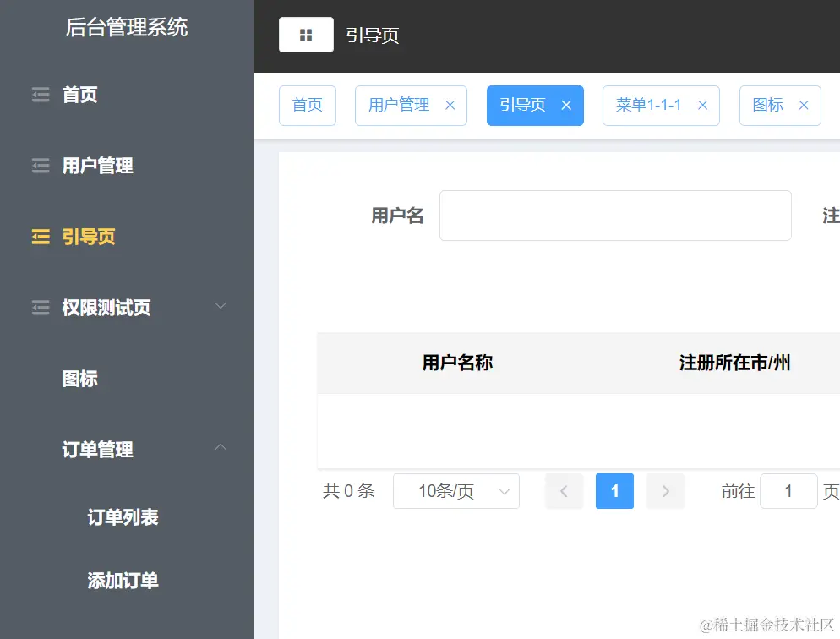Click the menu icon beside 权限测试页
840x639 pixels.
click(x=41, y=308)
